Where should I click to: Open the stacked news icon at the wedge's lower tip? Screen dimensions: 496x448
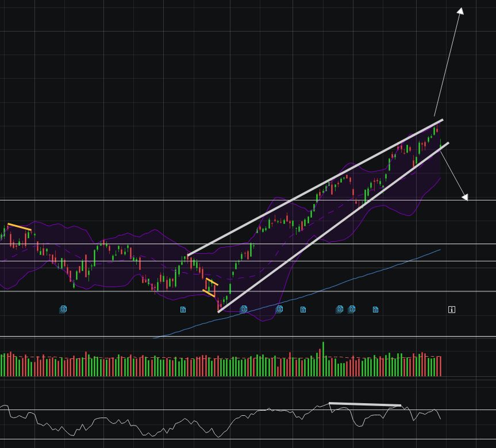pos(244,309)
